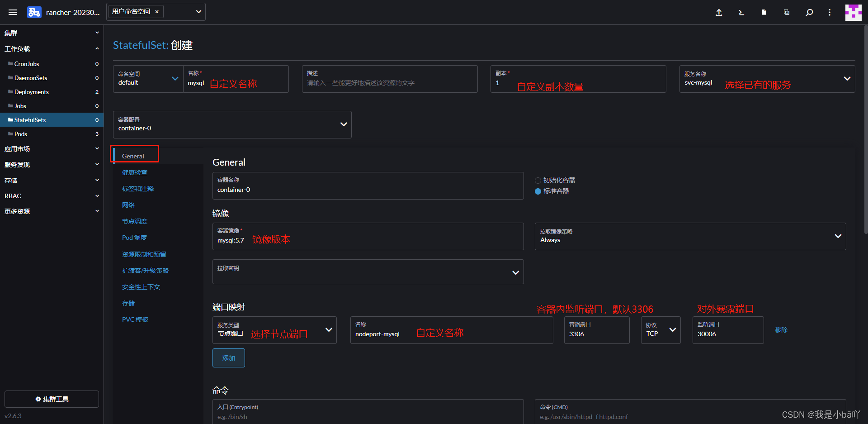Screen dimensions: 868x424
Task: Expand the RBAC sidebar section
Action: tap(52, 195)
